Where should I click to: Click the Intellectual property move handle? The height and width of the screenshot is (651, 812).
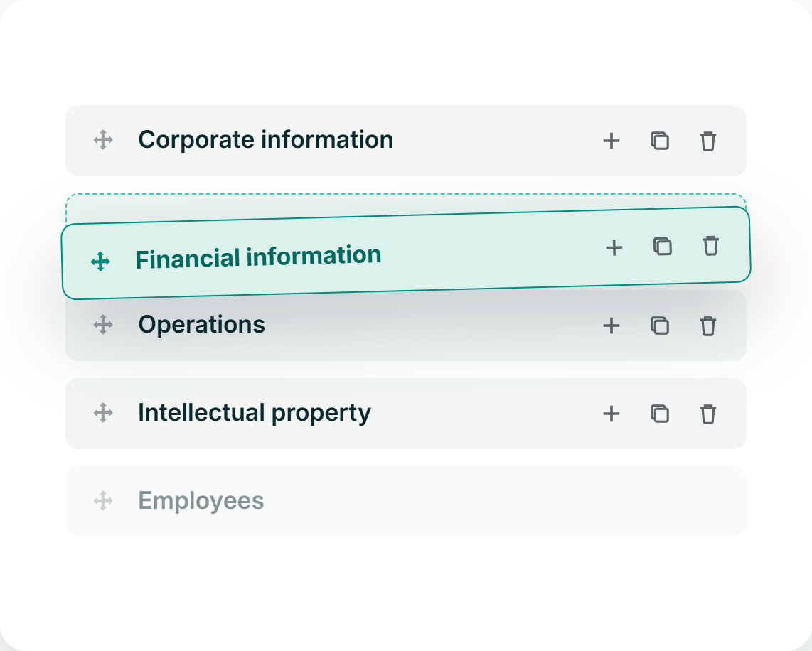point(103,412)
